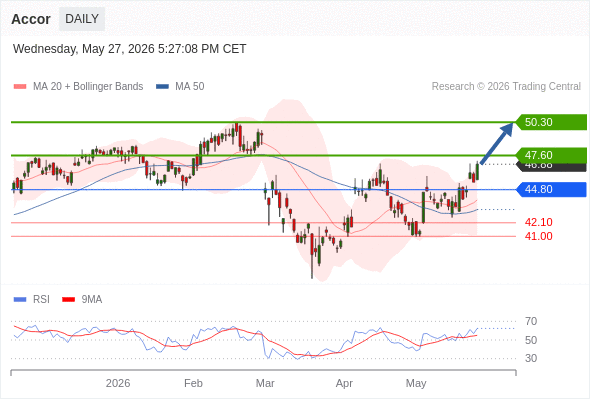Image resolution: width=590 pixels, height=400 pixels.
Task: Click the MA 20 + Bollinger Bands legend label
Action: click(x=88, y=87)
